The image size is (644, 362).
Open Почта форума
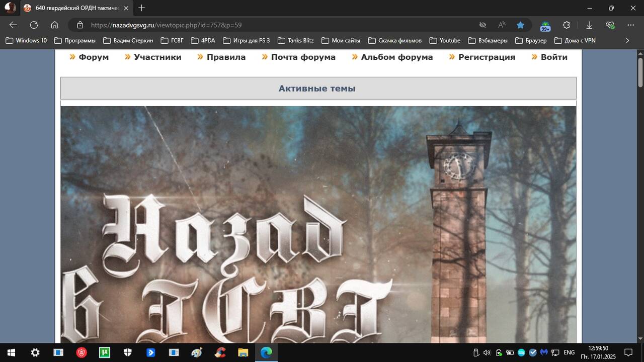[x=303, y=57]
